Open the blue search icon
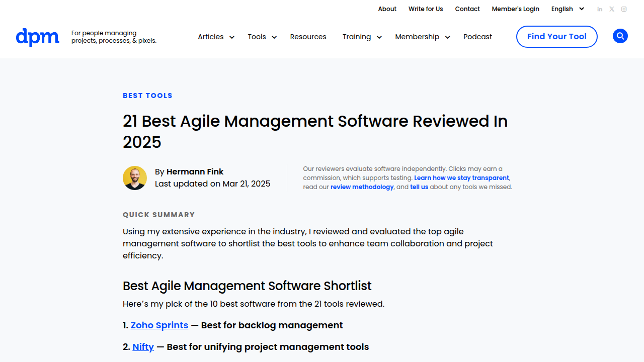 coord(620,36)
